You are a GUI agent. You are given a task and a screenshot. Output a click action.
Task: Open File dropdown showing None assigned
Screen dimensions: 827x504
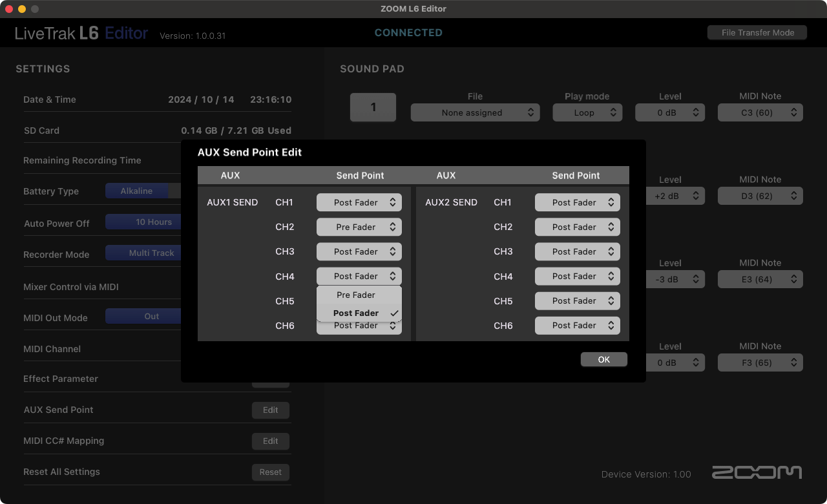[475, 112]
